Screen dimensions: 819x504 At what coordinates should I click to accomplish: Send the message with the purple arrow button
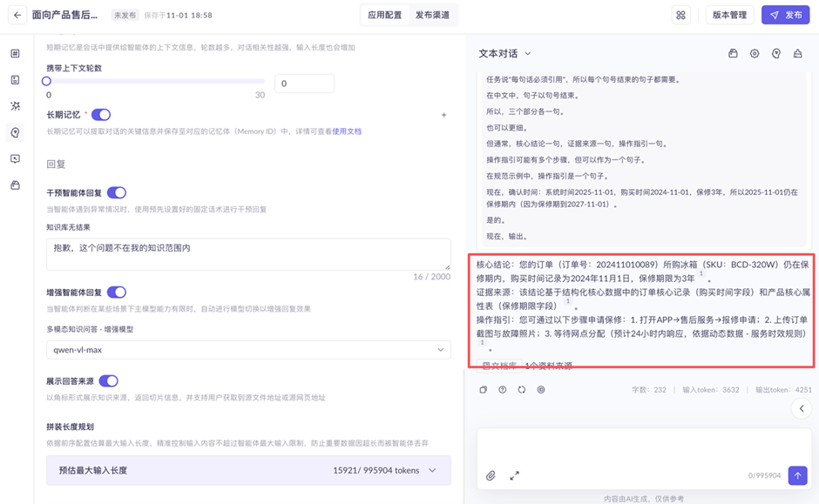(x=797, y=475)
